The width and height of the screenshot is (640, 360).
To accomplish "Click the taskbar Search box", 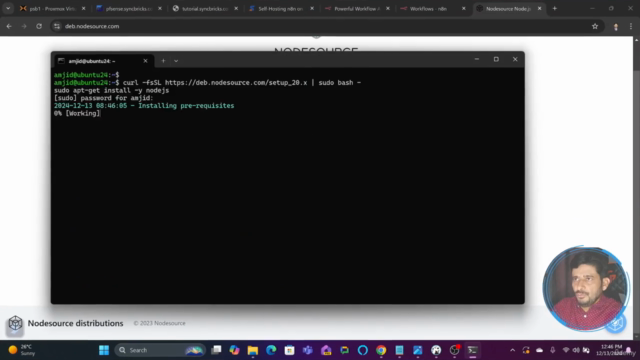I will (x=160, y=350).
